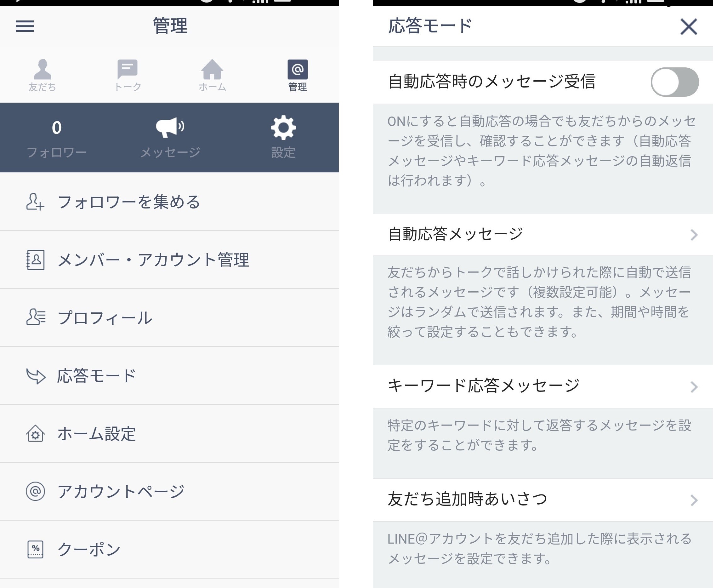
Task: Close the 応答モード panel with X
Action: coord(689,27)
